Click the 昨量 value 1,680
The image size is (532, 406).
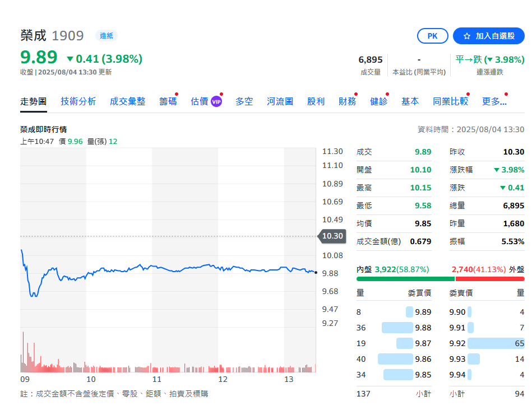point(514,223)
